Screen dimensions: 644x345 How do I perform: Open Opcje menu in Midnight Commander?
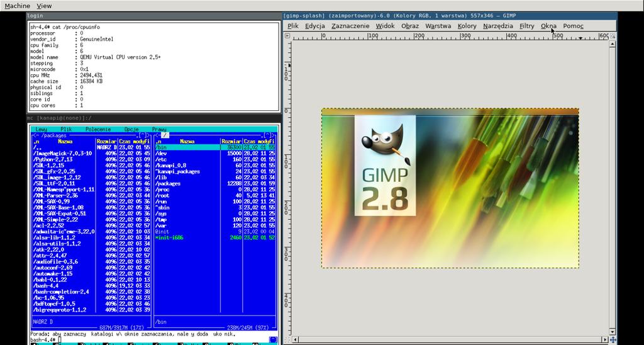click(x=131, y=129)
